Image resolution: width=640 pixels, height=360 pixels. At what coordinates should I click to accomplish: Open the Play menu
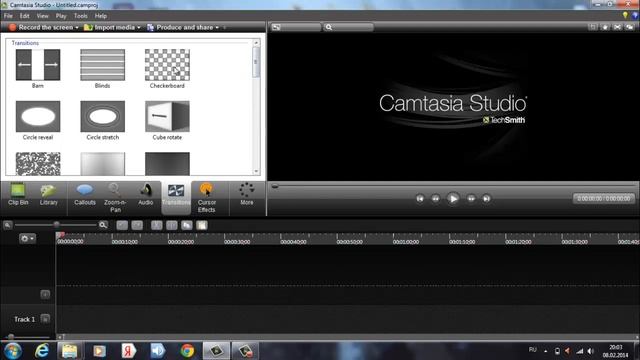point(61,16)
